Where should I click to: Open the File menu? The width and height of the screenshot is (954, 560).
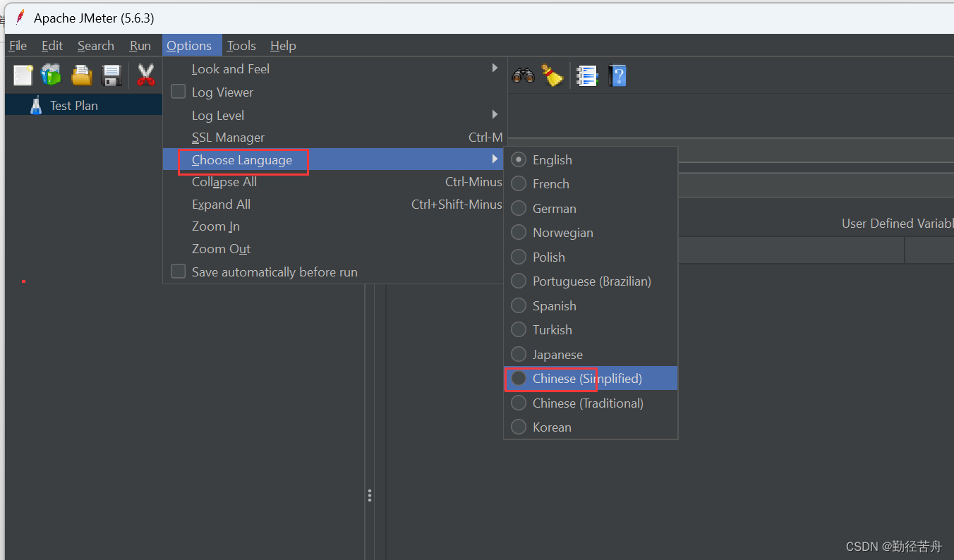pyautogui.click(x=18, y=45)
